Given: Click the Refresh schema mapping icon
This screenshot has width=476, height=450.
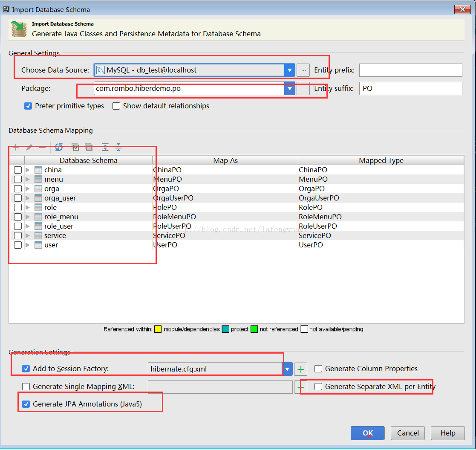Looking at the screenshot, I should click(59, 148).
